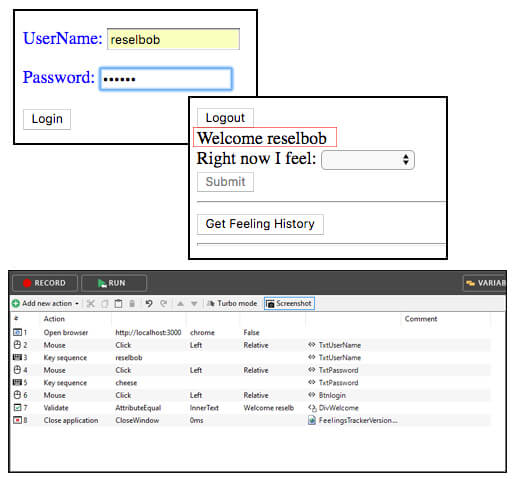Click the 'cheese' key sequence value
This screenshot has width=516, height=482.
[126, 383]
